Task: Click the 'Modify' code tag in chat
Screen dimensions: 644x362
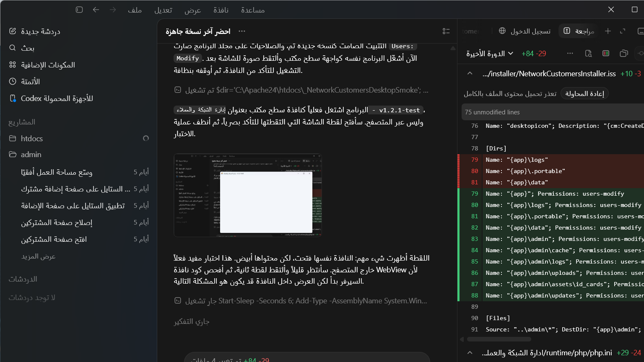Action: pyautogui.click(x=187, y=58)
